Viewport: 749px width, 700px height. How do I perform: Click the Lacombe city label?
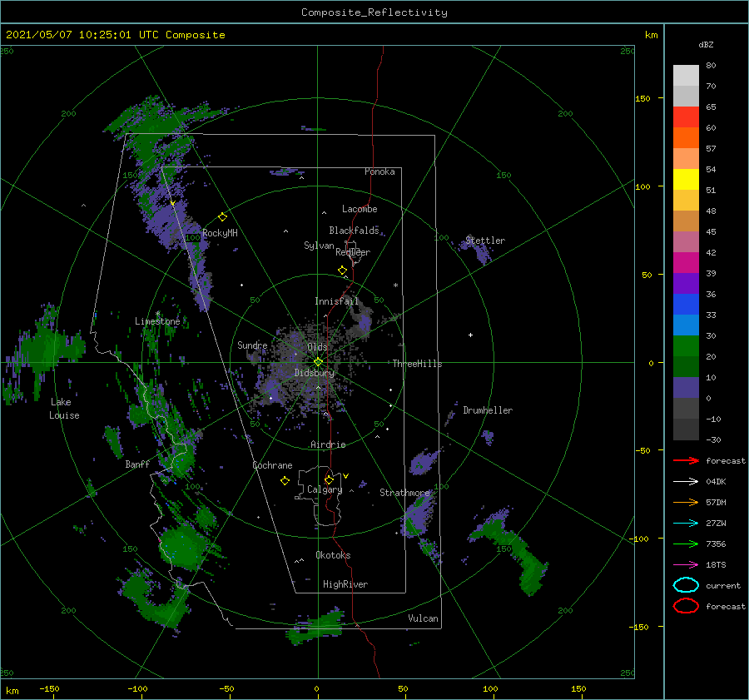click(360, 209)
